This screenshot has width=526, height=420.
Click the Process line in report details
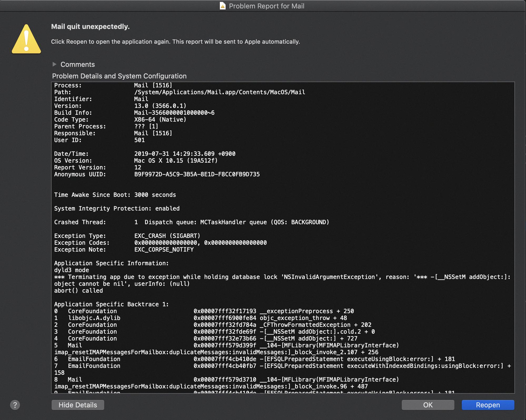coord(113,85)
